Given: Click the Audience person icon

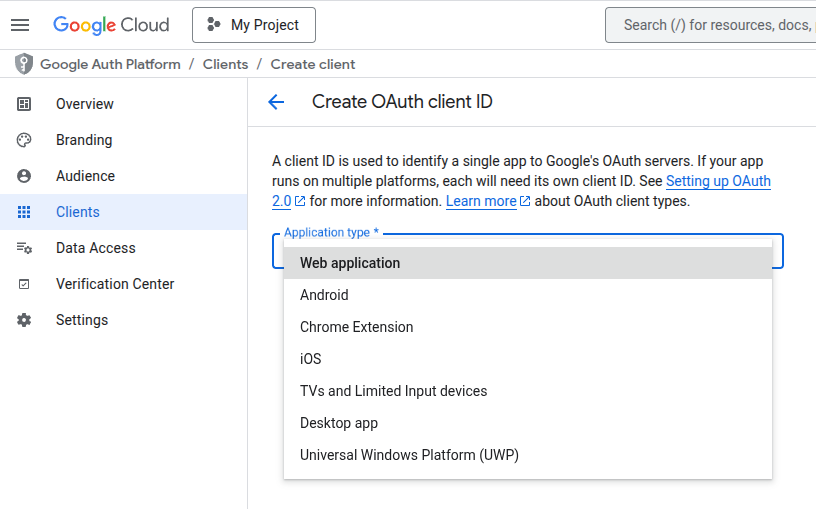Looking at the screenshot, I should (24, 176).
